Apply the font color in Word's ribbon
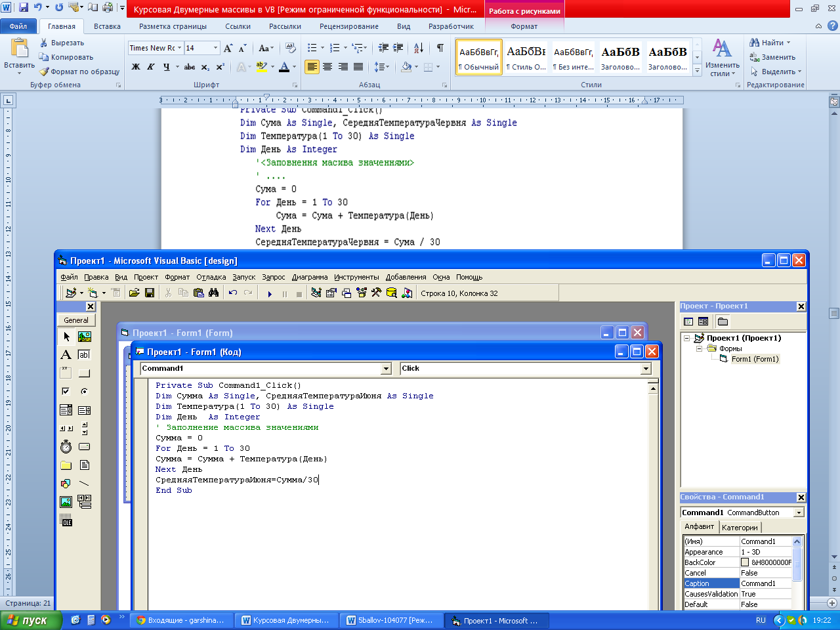Screen dimensions: 840x630 284,67
